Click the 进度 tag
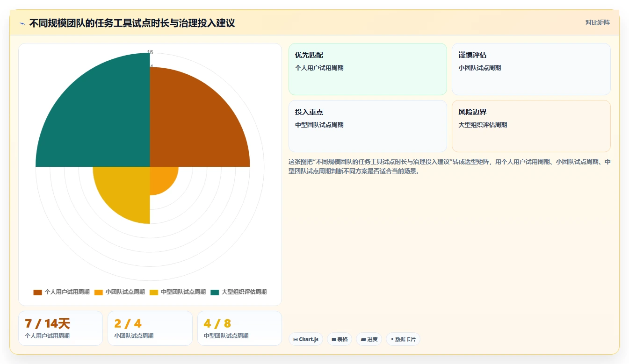 click(x=369, y=339)
